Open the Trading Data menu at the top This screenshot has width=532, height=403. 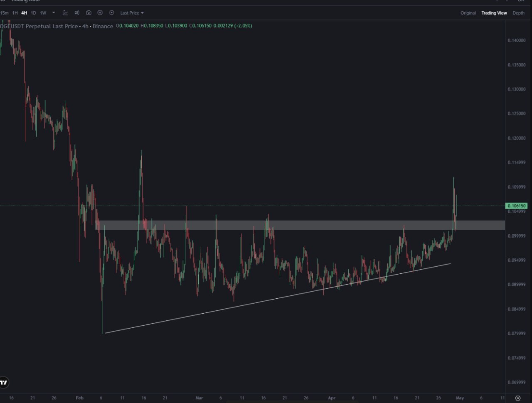[26, 1]
